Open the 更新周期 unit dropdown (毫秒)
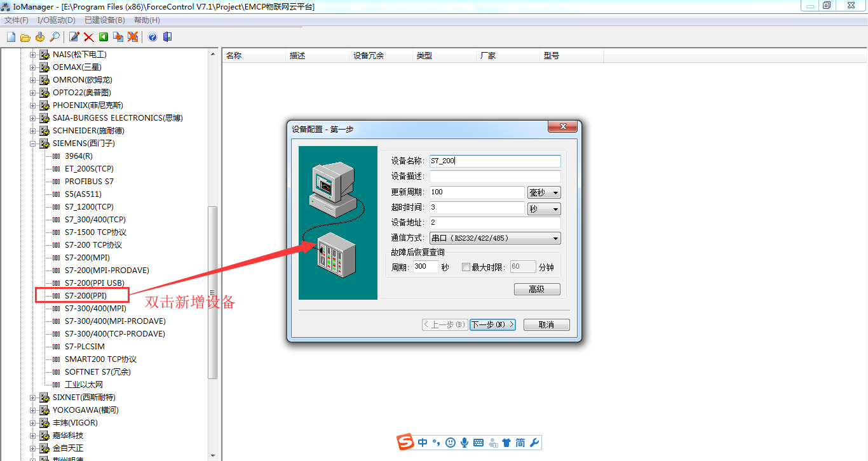 (x=544, y=192)
